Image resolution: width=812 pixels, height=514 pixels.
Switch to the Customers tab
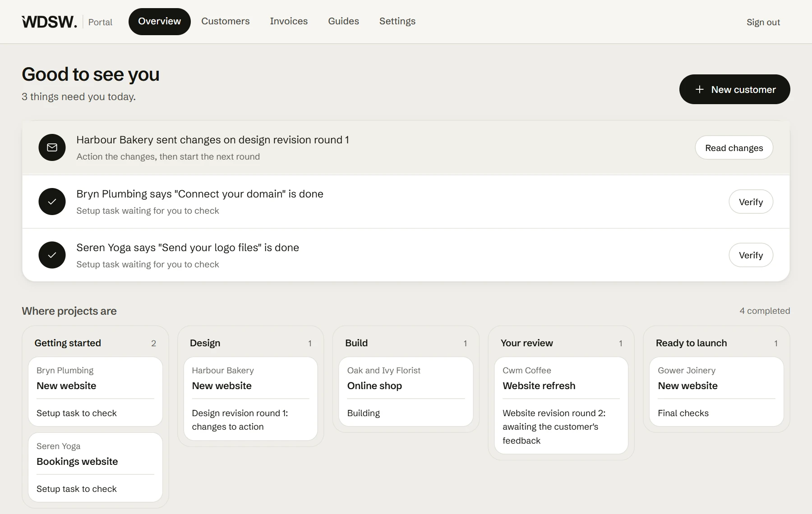tap(226, 21)
